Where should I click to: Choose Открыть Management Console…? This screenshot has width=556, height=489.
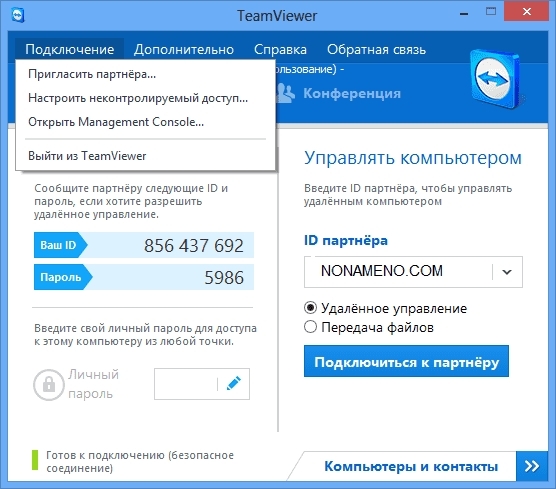click(145, 122)
